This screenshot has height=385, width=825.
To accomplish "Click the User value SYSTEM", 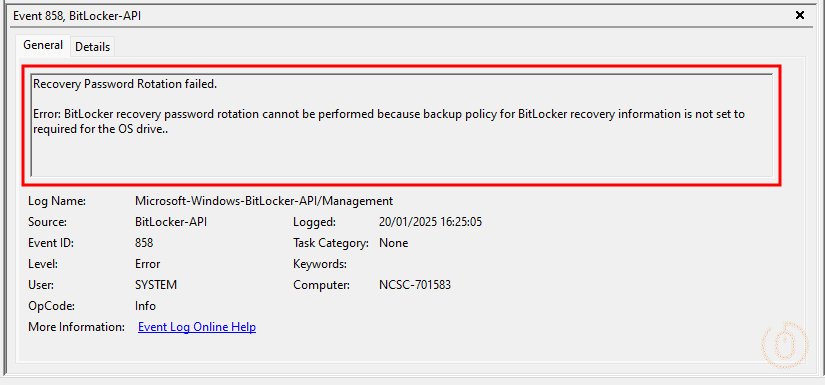I will 156,285.
